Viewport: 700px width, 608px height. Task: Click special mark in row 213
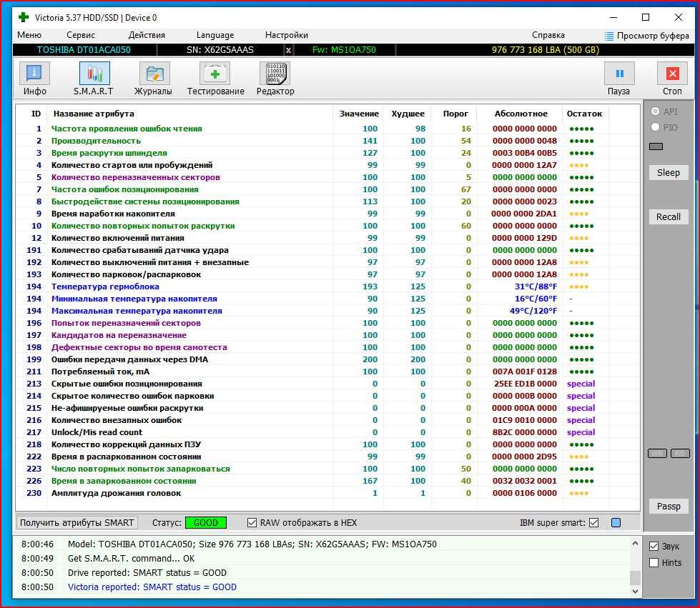(581, 384)
